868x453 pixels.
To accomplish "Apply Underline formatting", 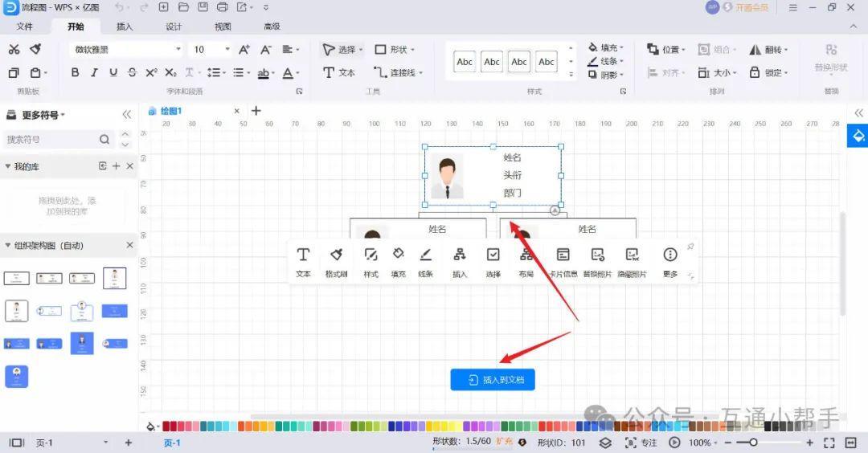I will point(113,72).
